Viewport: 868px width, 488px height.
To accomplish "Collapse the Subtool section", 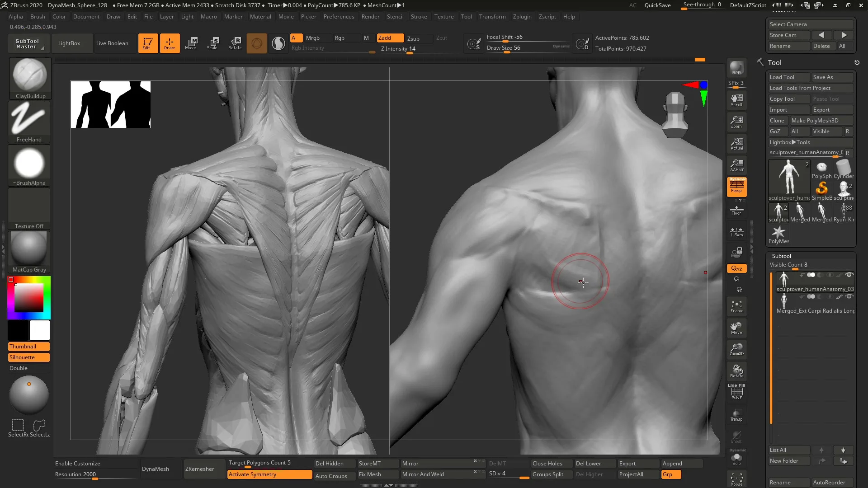I will click(782, 256).
